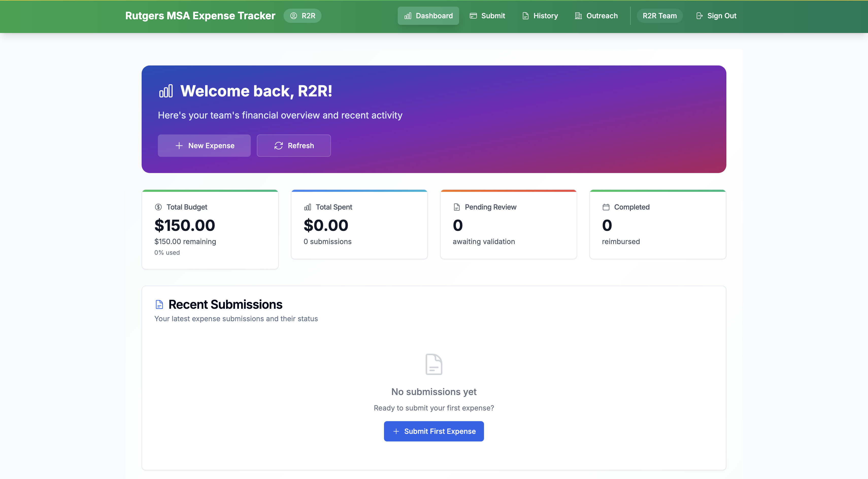Click the card icon in Submit tab
This screenshot has width=868, height=479.
click(473, 16)
